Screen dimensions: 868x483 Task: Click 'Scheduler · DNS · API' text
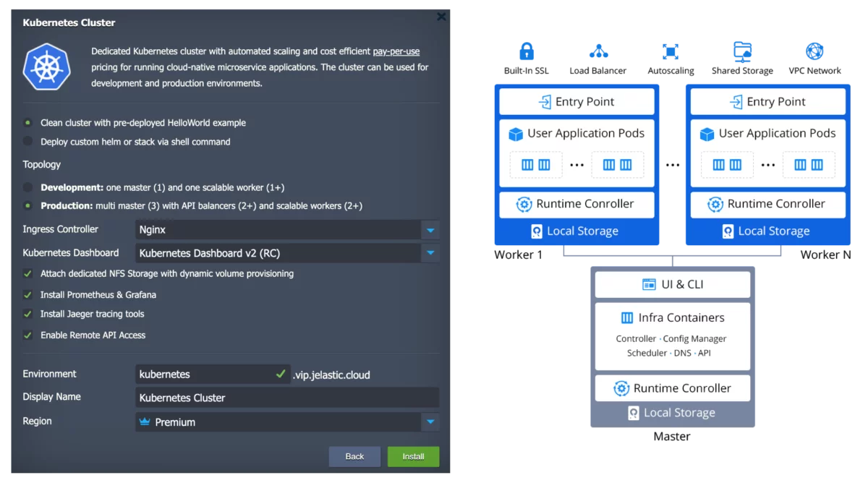[669, 353]
